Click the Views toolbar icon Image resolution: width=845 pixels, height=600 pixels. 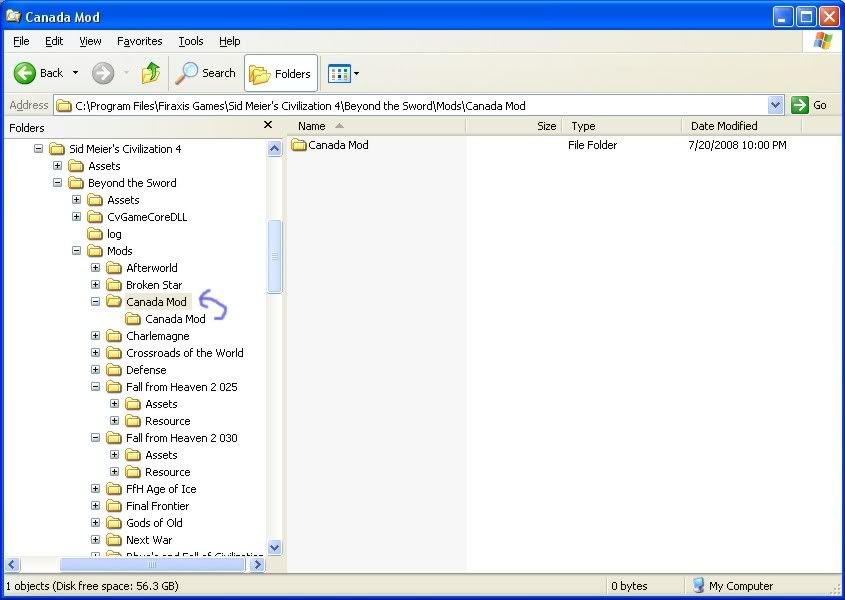339,73
